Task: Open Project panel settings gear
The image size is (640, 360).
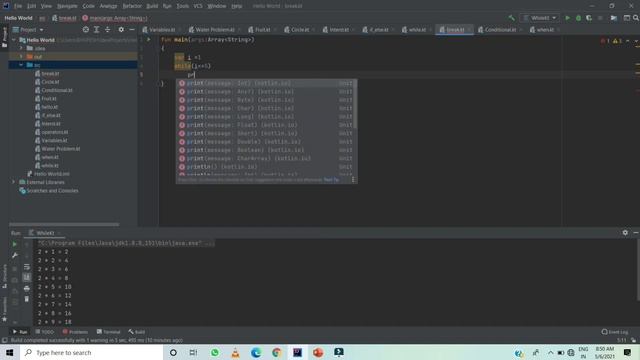Action: (x=121, y=30)
